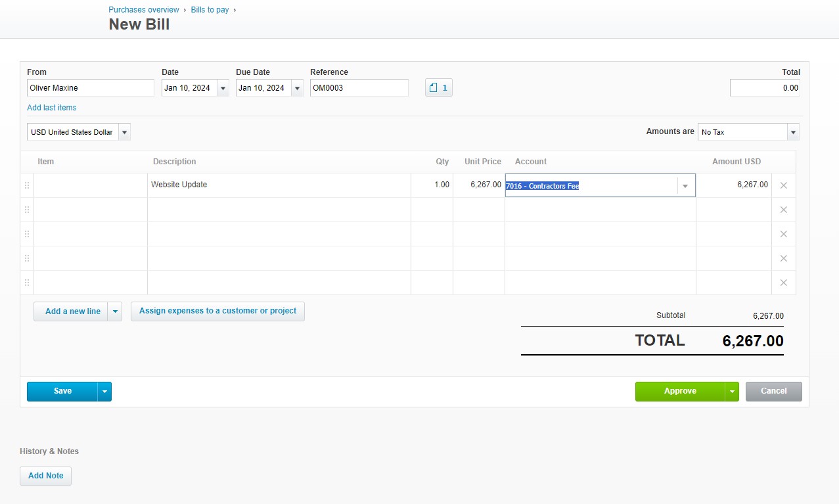Click the Description column header
This screenshot has width=839, height=504.
pos(174,162)
